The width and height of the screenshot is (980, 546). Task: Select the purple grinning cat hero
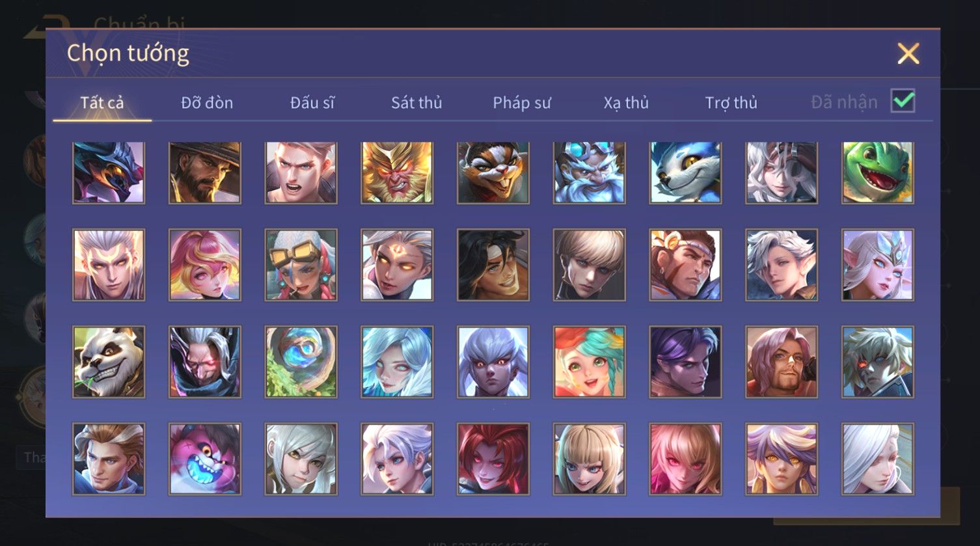coord(205,459)
